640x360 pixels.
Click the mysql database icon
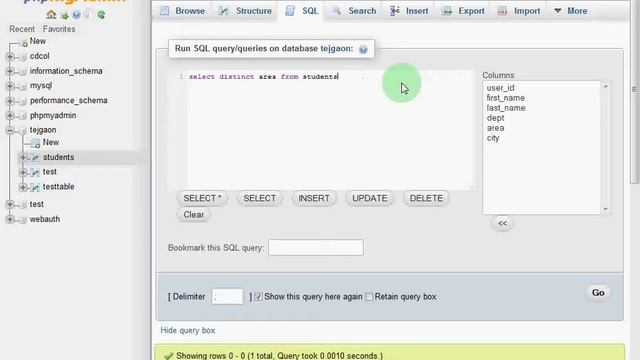point(23,86)
